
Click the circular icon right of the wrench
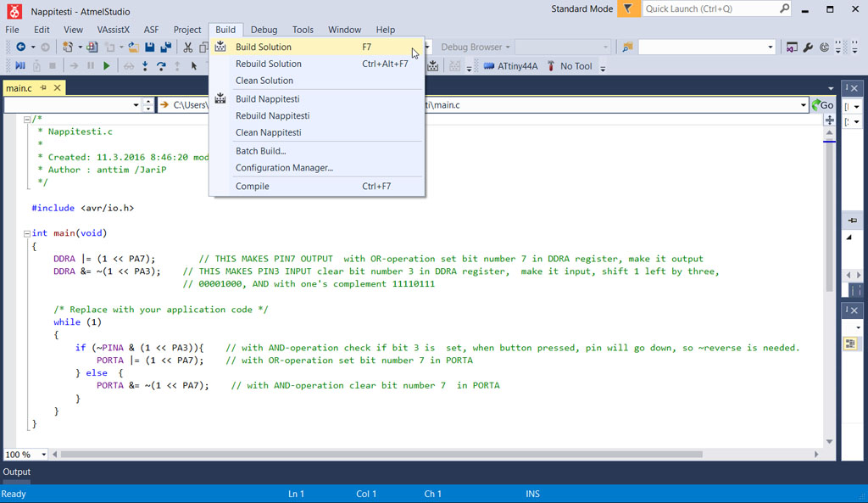(824, 48)
